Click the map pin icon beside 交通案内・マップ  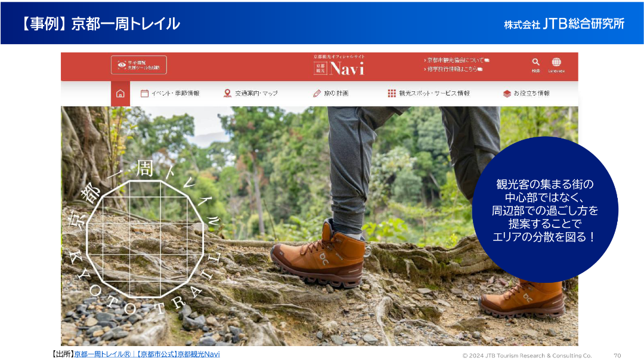tap(227, 94)
